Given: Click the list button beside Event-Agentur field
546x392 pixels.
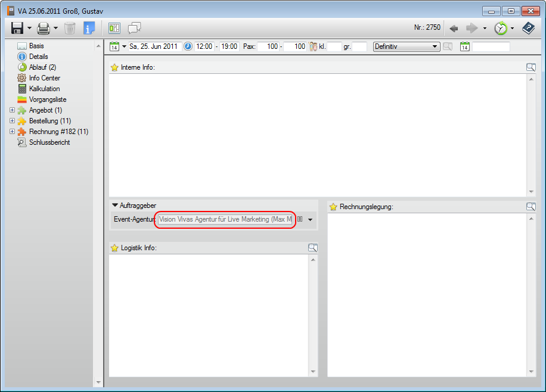Looking at the screenshot, I should [x=300, y=219].
